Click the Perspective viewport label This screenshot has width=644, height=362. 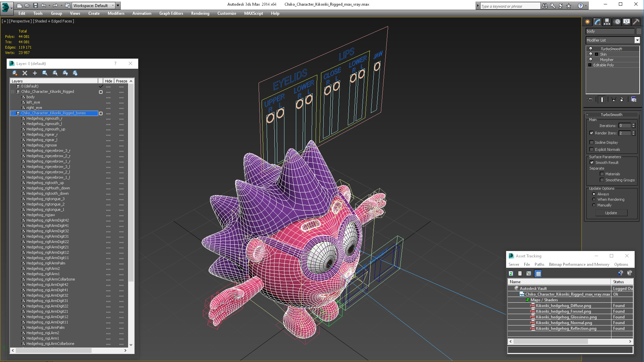20,21
